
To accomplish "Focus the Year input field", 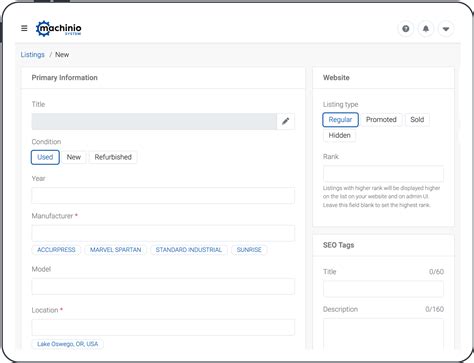I will [x=163, y=196].
